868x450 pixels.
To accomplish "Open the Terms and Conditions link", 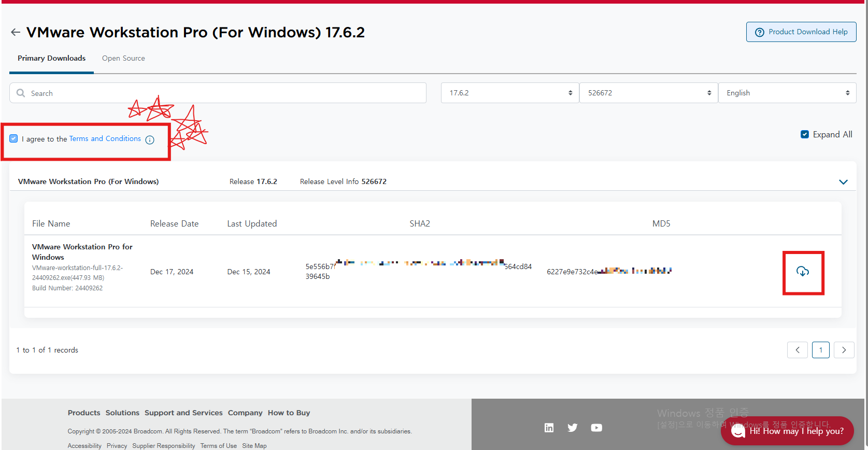I will [x=105, y=138].
